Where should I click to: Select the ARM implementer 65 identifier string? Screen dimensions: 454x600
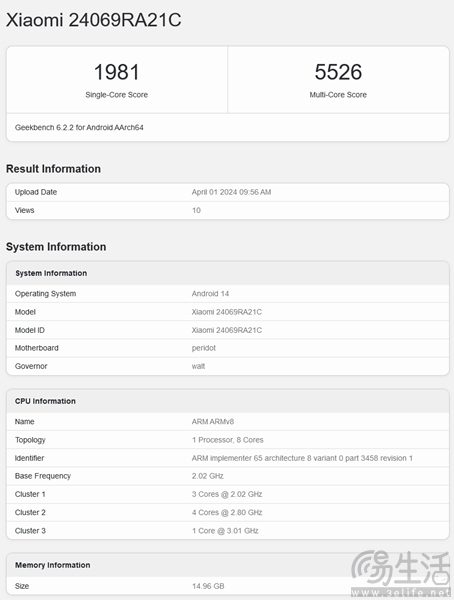click(x=302, y=458)
